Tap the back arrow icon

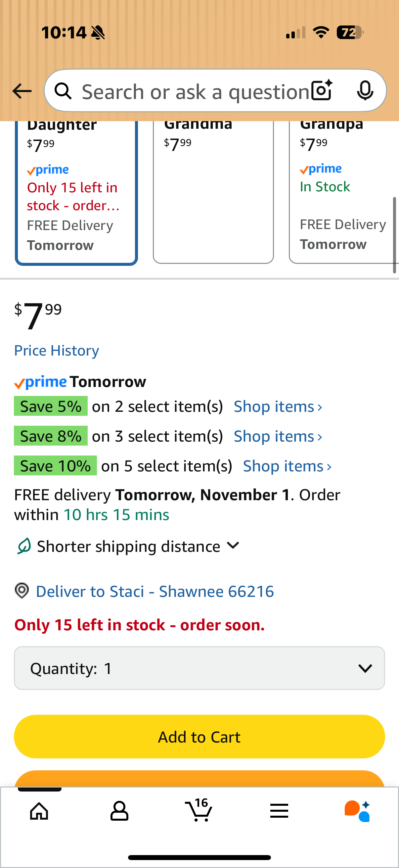[22, 91]
